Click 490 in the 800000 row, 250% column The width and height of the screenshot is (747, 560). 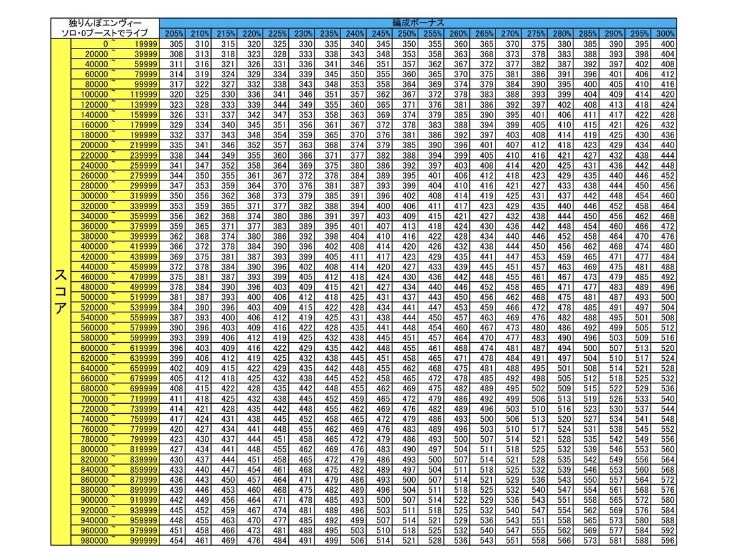point(405,449)
